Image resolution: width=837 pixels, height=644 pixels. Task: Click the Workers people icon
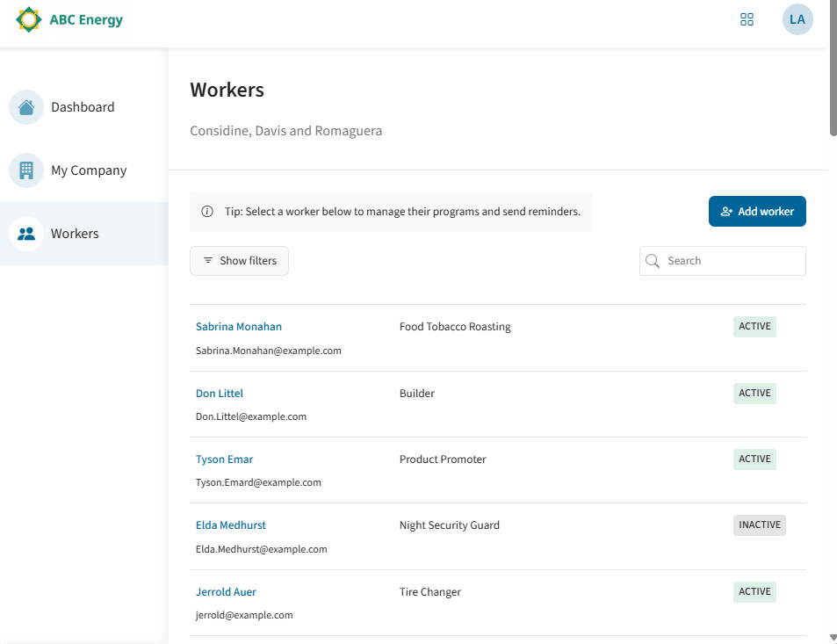[x=26, y=234]
